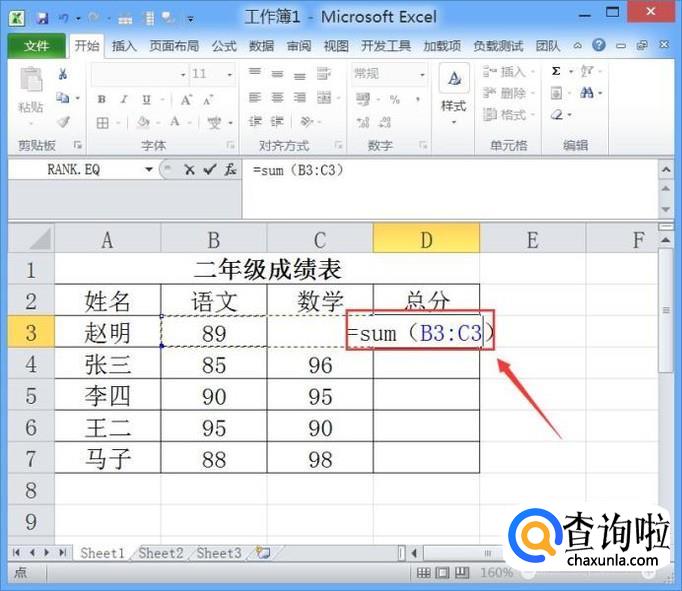Switch to the Sheet3 worksheet tab
This screenshot has height=591, width=682.
tap(219, 553)
